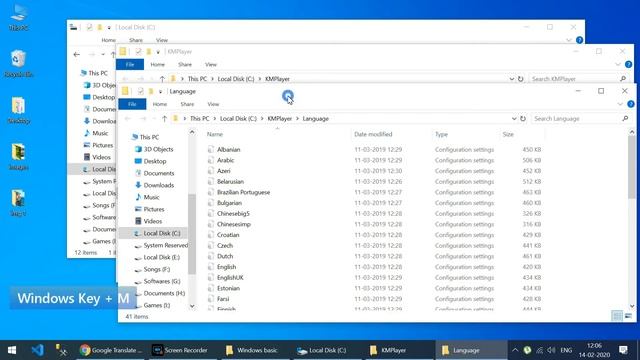Click the file list vertical scrollbar
This screenshot has height=360, width=640.
[x=632, y=167]
